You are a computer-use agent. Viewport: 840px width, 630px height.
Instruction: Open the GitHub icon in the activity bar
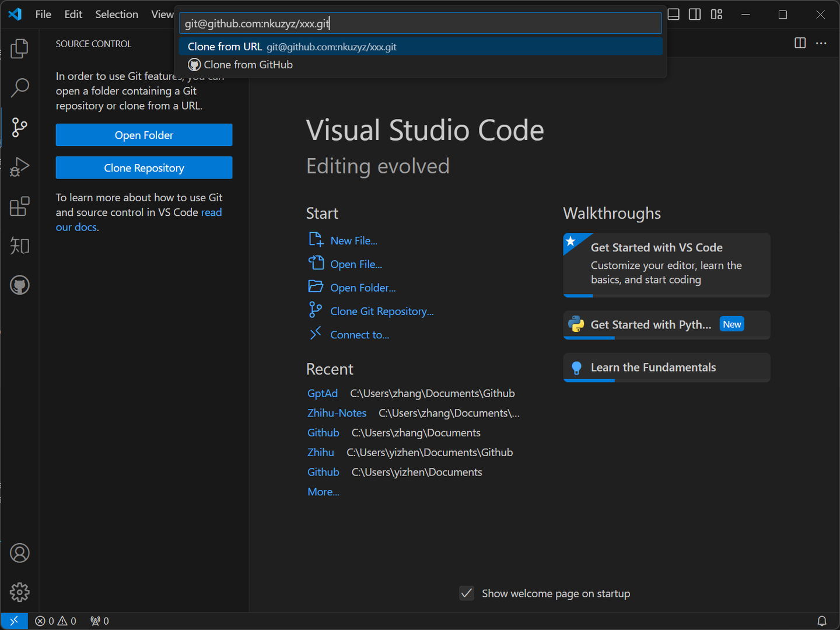point(19,285)
